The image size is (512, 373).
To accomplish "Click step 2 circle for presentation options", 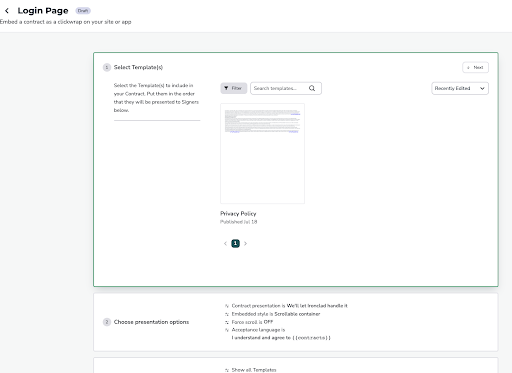I will point(107,322).
